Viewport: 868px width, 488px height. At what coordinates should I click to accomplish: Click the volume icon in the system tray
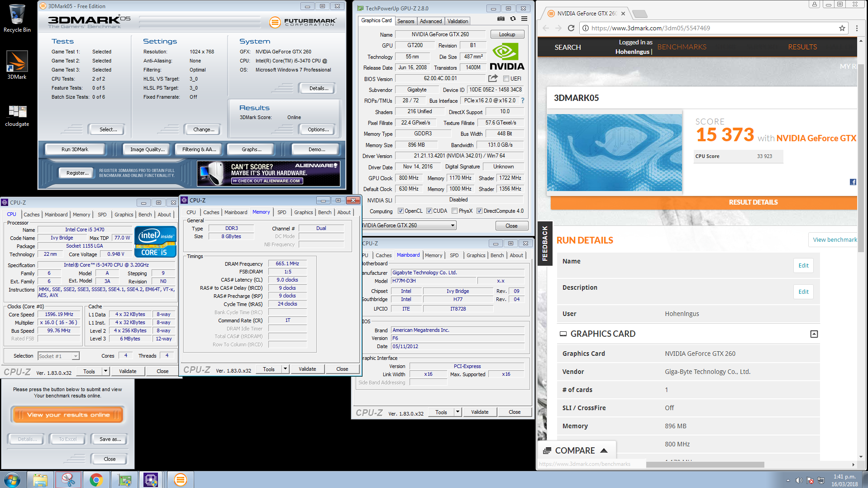tap(799, 480)
